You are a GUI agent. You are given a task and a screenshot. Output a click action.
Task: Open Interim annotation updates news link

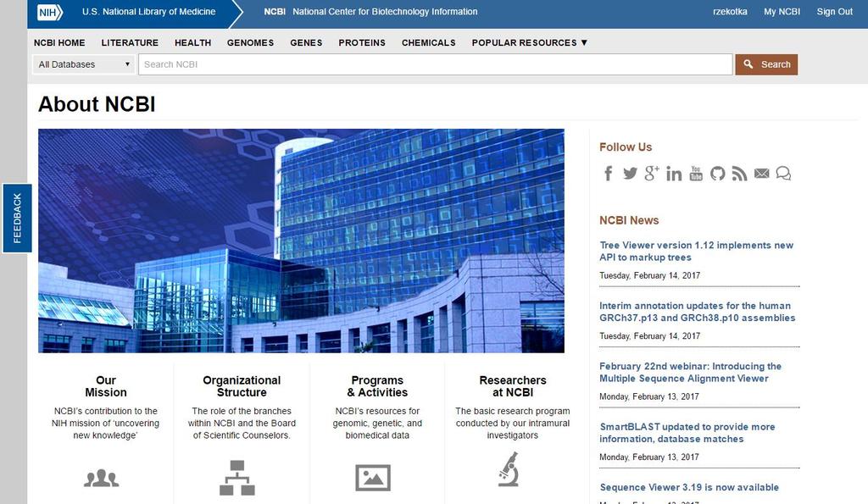(x=697, y=312)
